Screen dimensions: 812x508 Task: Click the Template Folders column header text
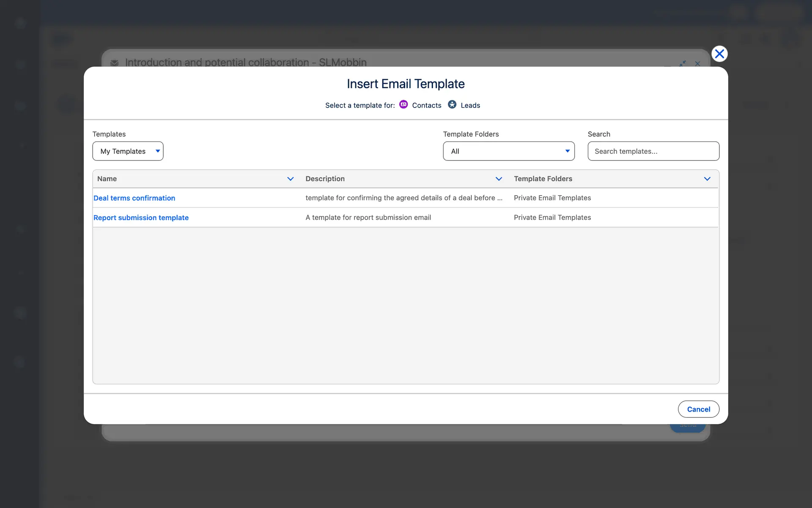coord(543,179)
